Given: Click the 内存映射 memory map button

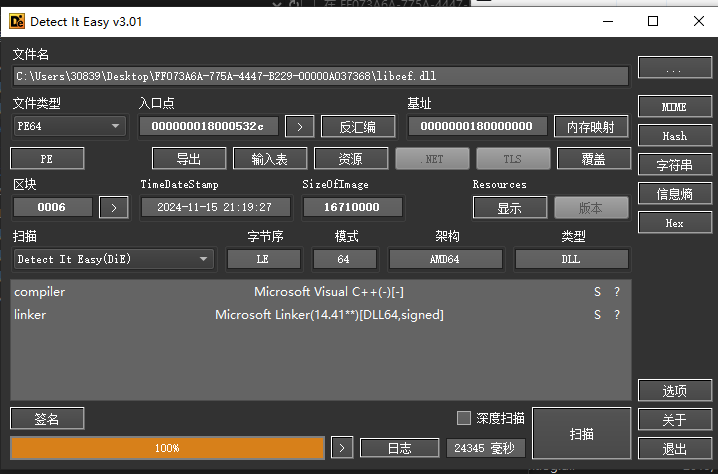Looking at the screenshot, I should [x=591, y=126].
